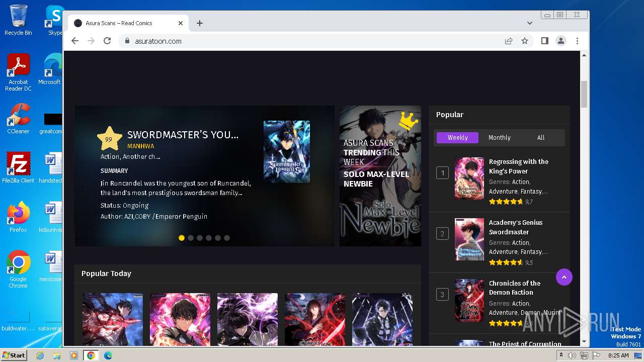This screenshot has width=644, height=362.
Task: Open the Solo Max-Level Newbie trending banner
Action: point(380,176)
